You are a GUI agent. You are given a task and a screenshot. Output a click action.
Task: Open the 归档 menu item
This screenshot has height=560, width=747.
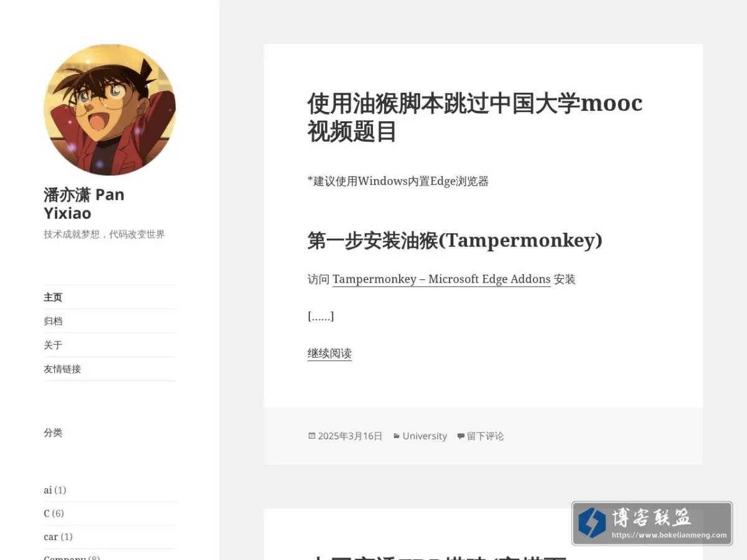[53, 321]
